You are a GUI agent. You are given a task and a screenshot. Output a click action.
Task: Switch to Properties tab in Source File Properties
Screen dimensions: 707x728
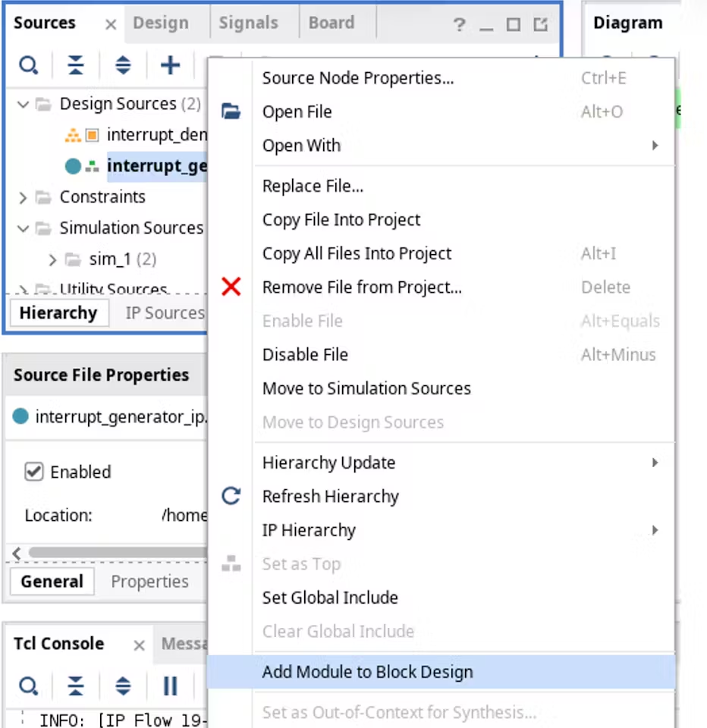pos(149,582)
